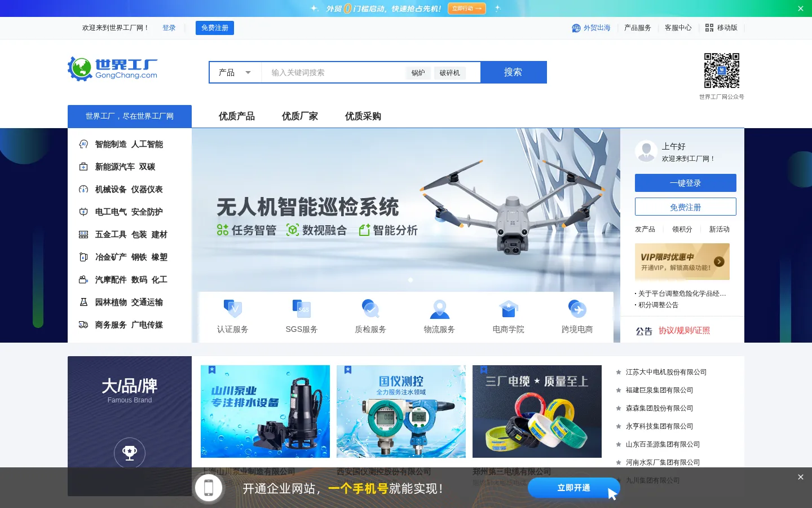
Task: Open the 无人机智能巡检系统 banner
Action: pos(406,210)
